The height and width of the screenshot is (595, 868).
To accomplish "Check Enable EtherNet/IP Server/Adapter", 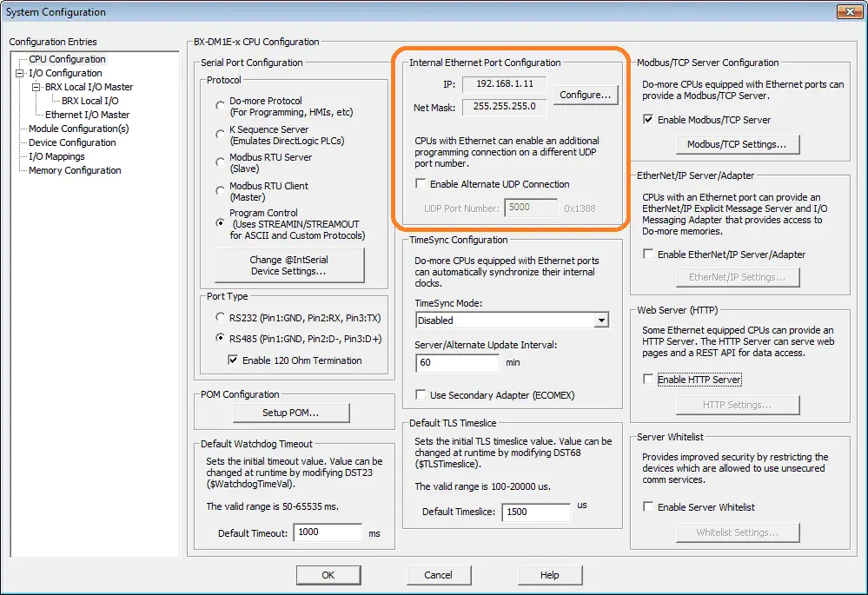I will tap(648, 254).
